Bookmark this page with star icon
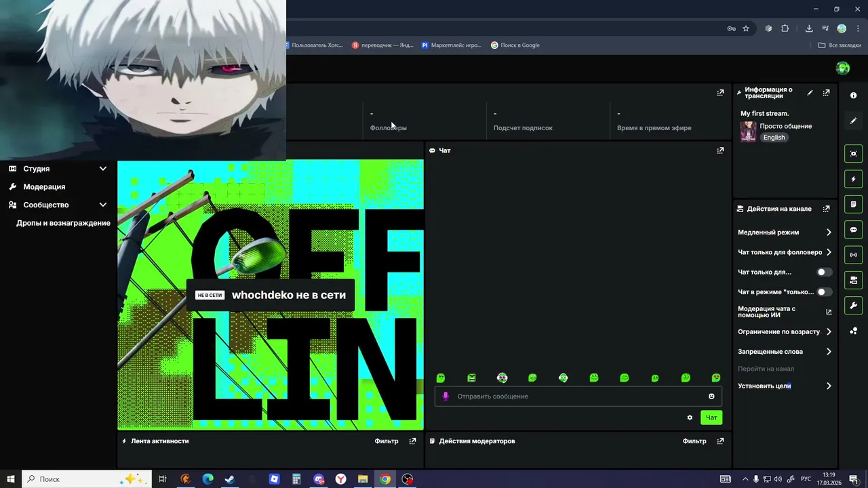Viewport: 868px width, 488px height. tap(746, 28)
